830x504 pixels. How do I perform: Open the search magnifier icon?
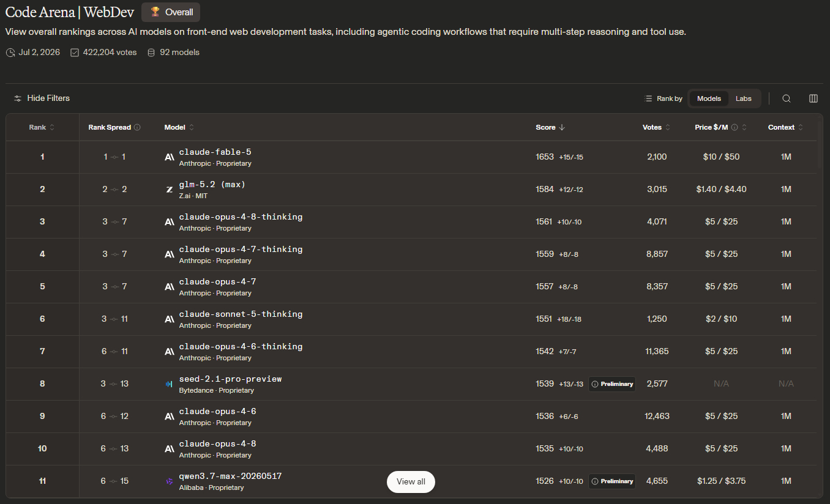[x=787, y=98]
